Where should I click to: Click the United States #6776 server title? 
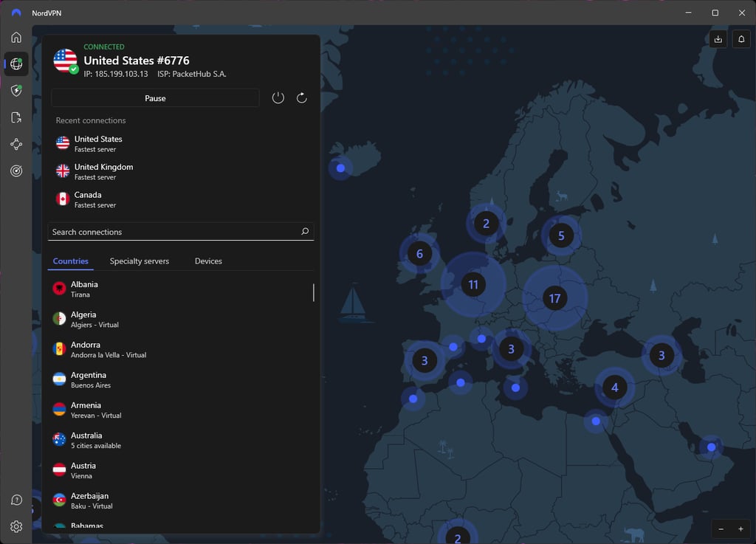click(x=137, y=61)
